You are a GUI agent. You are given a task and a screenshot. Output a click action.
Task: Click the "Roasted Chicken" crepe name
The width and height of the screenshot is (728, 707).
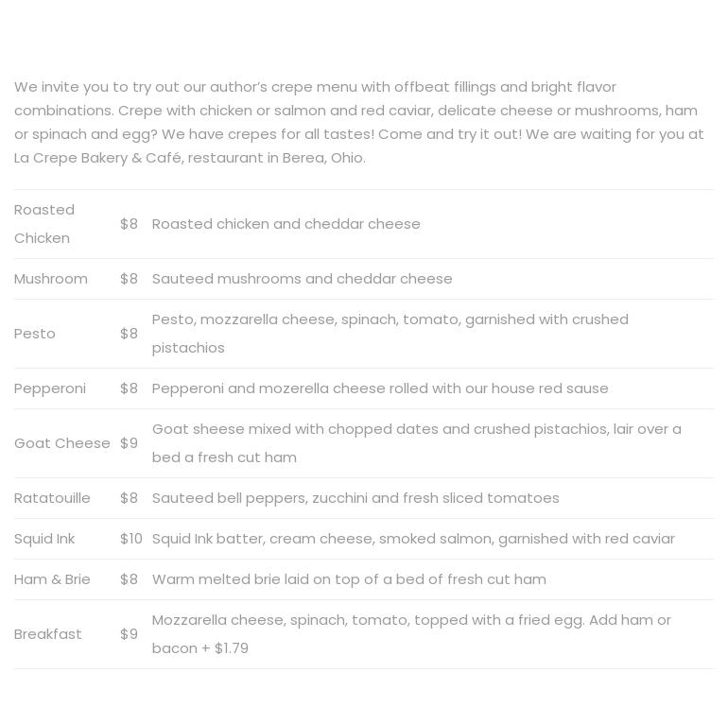point(44,224)
